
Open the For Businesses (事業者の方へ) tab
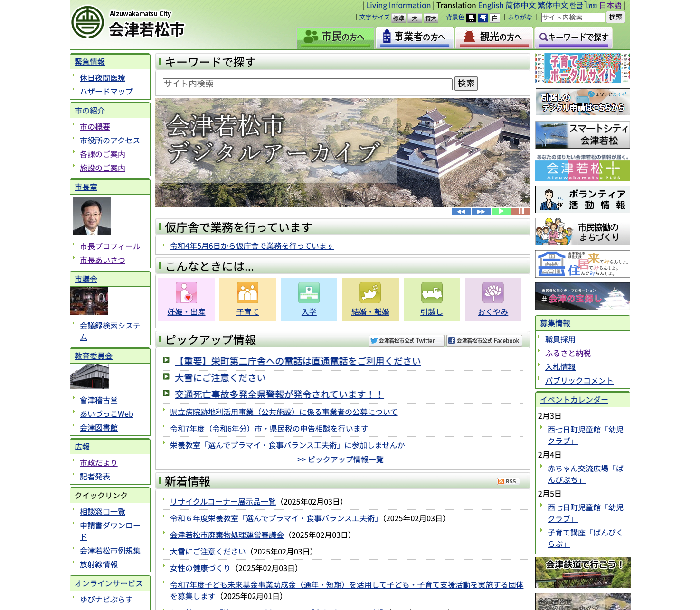[x=415, y=38]
